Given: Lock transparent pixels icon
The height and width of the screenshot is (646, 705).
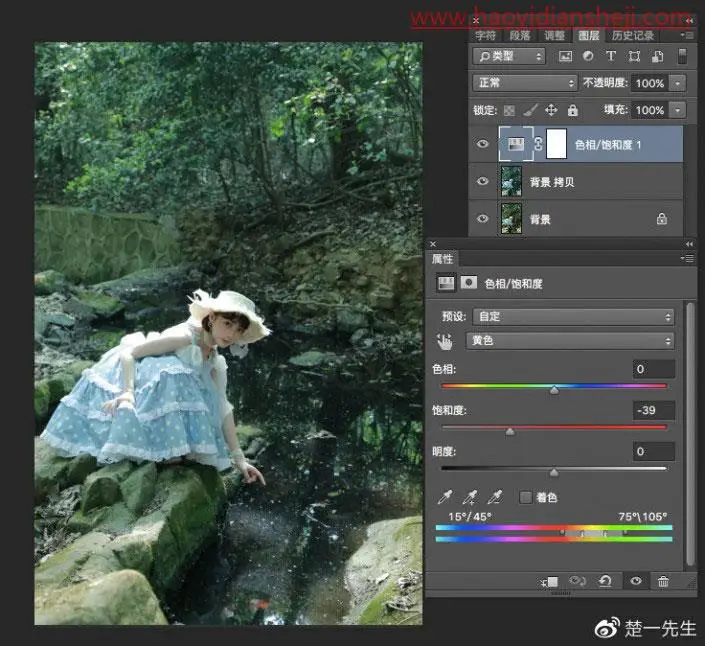Looking at the screenshot, I should pyautogui.click(x=509, y=110).
